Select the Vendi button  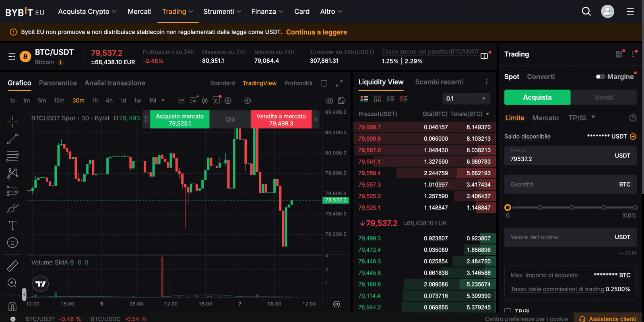coord(603,97)
